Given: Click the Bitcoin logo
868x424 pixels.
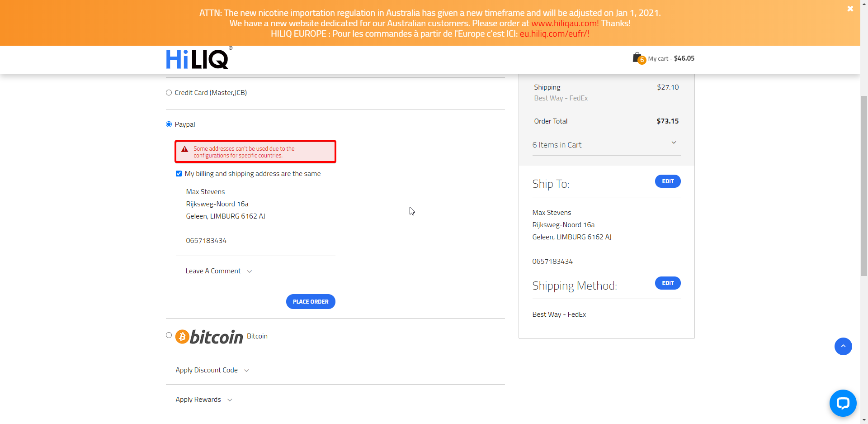Looking at the screenshot, I should tap(209, 337).
